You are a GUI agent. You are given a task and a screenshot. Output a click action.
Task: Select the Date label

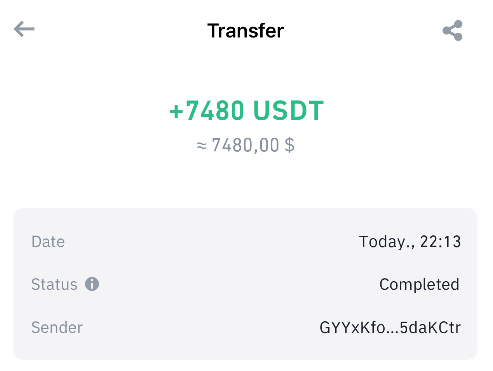point(48,241)
